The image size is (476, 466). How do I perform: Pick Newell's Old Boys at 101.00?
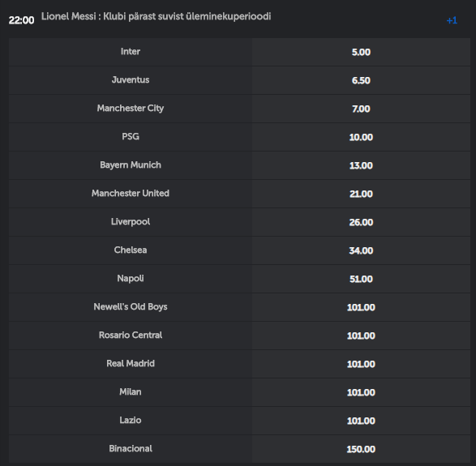pyautogui.click(x=361, y=307)
